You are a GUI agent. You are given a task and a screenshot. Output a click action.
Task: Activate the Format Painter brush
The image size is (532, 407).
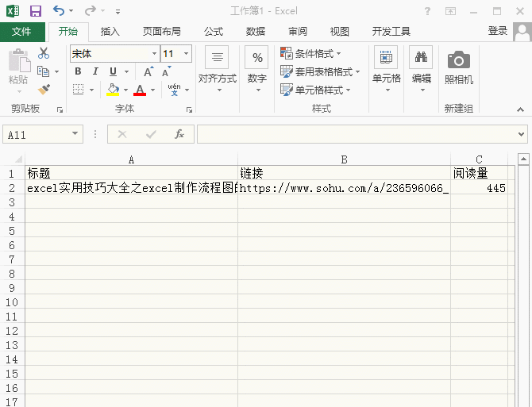coord(44,90)
